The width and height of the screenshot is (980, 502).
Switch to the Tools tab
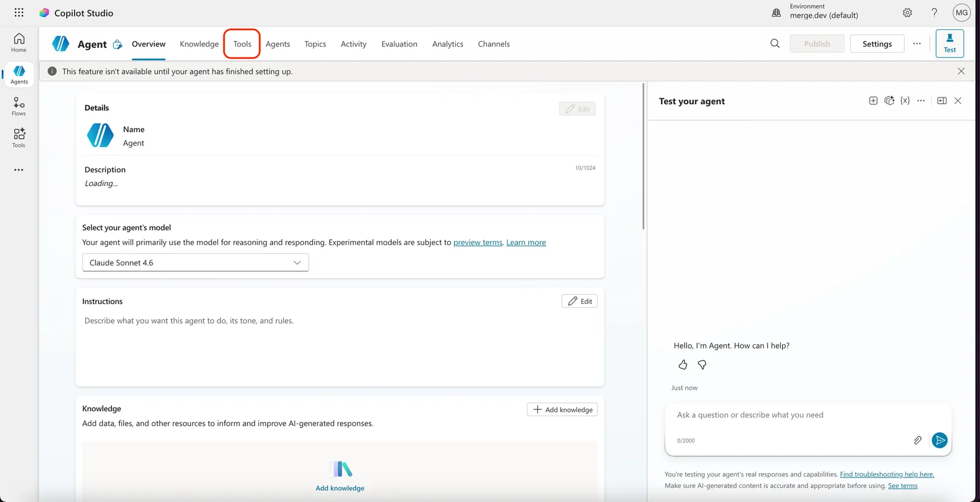(242, 44)
